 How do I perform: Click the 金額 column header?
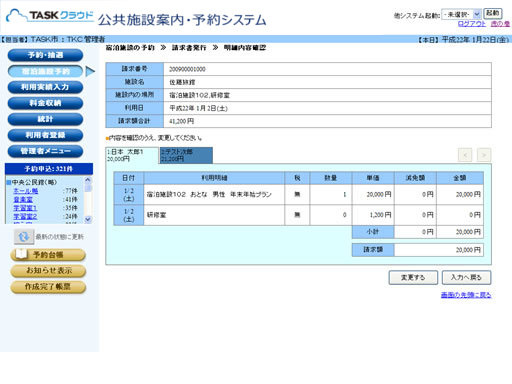pos(460,178)
